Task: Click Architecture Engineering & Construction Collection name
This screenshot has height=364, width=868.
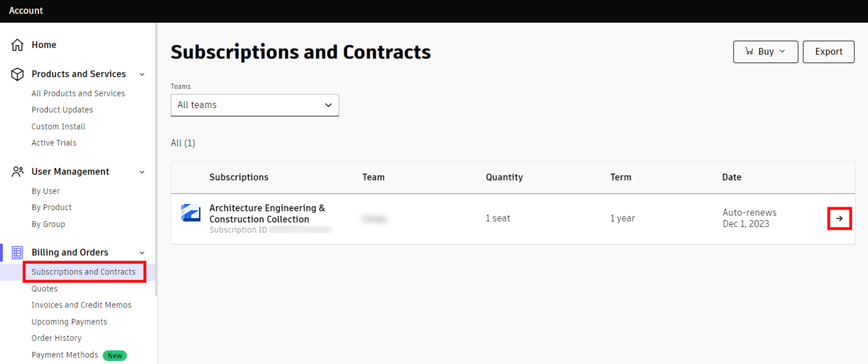Action: pyautogui.click(x=267, y=213)
